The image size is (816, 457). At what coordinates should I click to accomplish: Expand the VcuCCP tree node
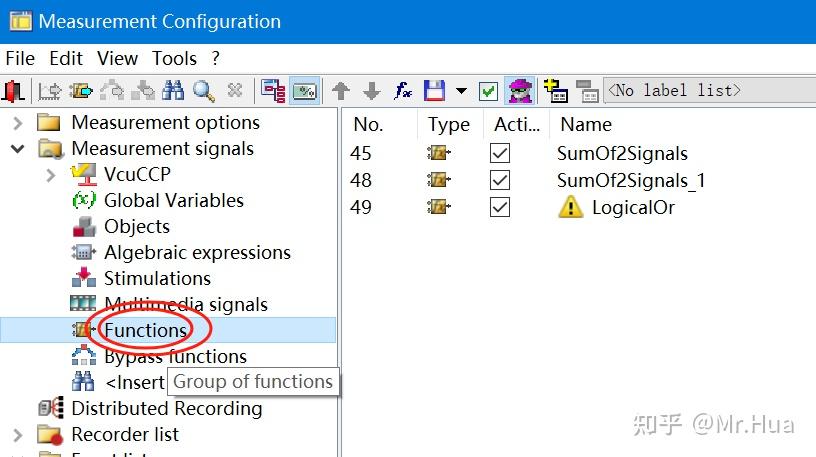(x=51, y=175)
